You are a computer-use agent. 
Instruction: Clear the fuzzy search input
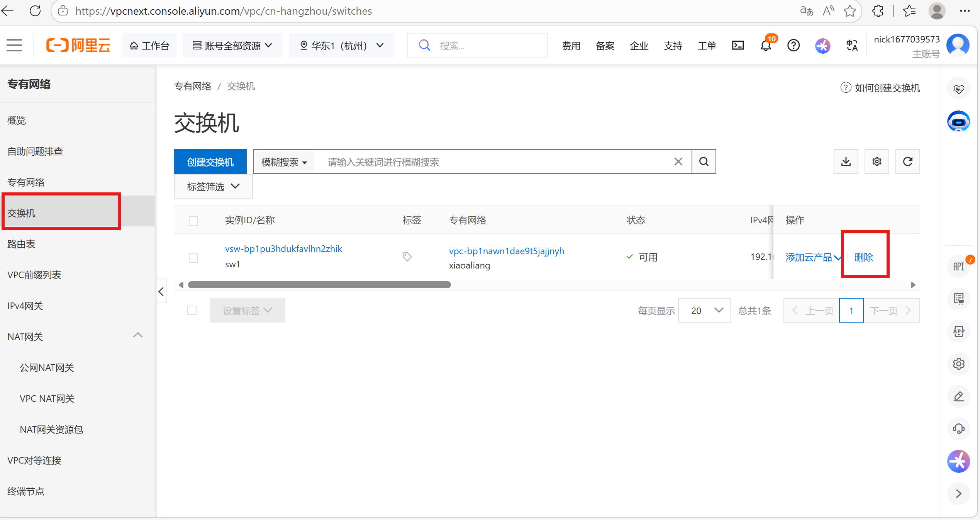[x=678, y=161]
